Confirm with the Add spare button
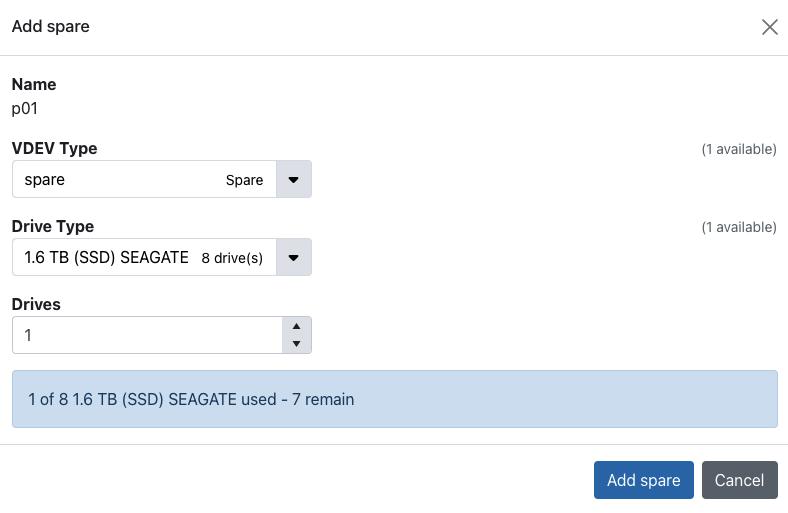 point(643,480)
